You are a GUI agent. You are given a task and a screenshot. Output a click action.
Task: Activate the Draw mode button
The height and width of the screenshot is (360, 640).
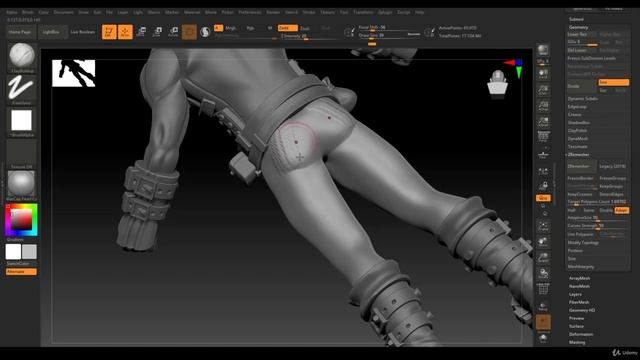125,32
